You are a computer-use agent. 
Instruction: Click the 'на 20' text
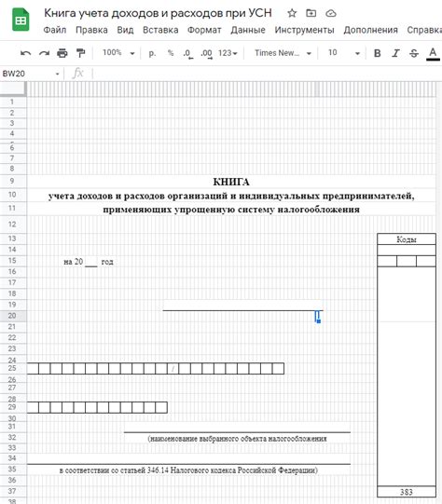tap(74, 262)
